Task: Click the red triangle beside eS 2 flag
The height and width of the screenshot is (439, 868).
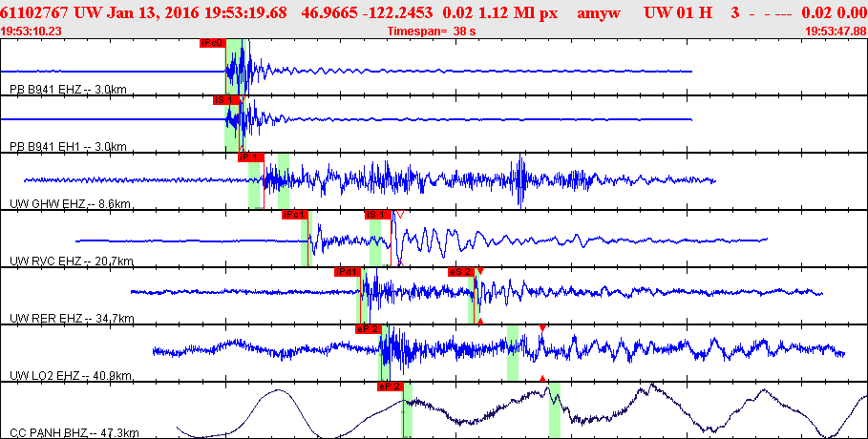Action: 480,271
